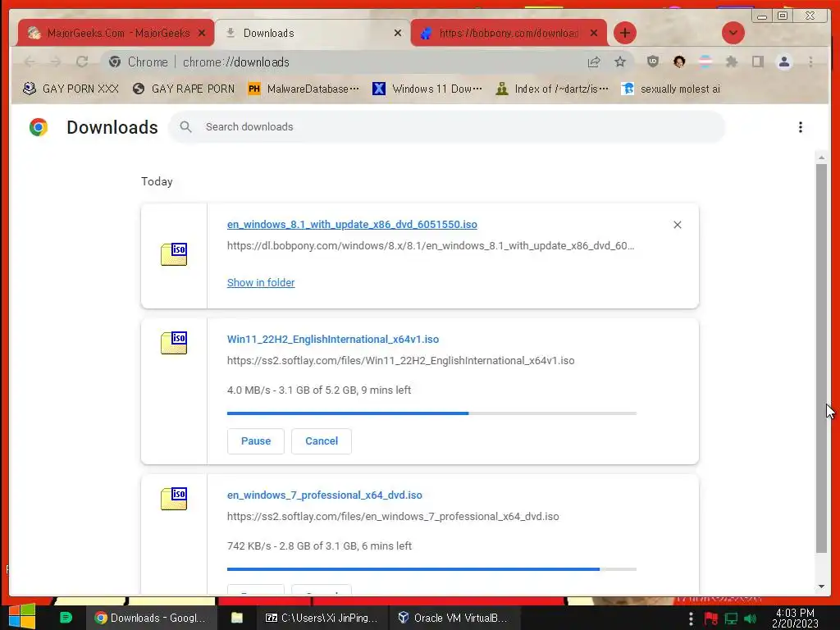
Task: Open the Downloads page more actions menu
Action: click(x=801, y=127)
